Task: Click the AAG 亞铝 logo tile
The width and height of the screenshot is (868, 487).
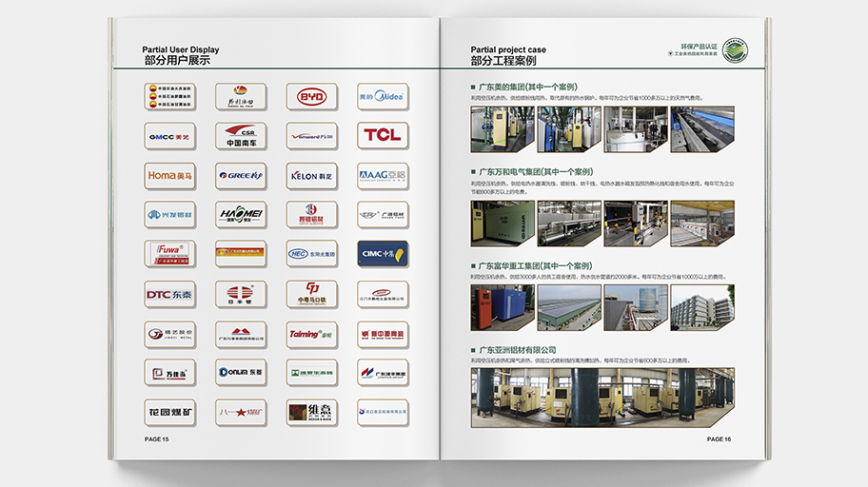Action: pyautogui.click(x=383, y=176)
